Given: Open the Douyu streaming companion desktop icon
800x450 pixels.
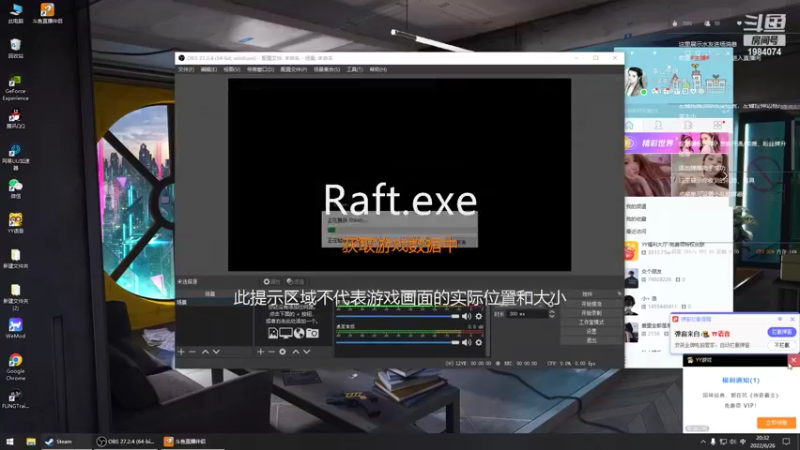Looking at the screenshot, I should pyautogui.click(x=47, y=13).
